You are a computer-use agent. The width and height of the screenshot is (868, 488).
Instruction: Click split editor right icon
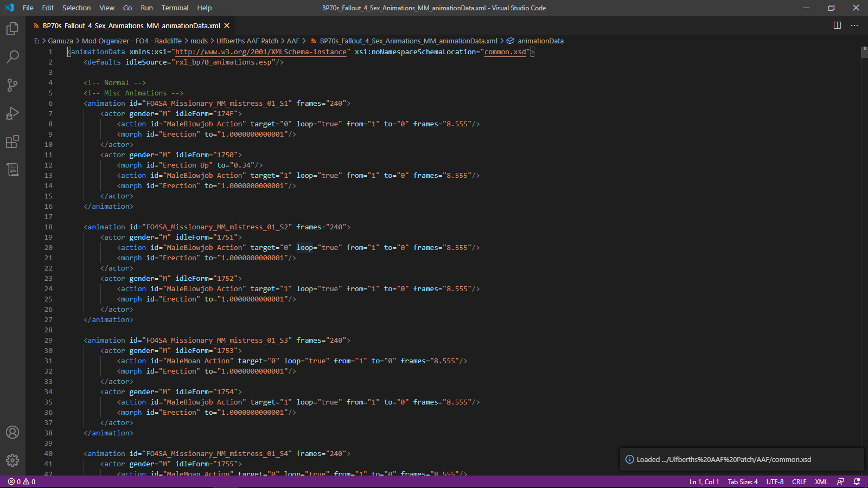(837, 25)
